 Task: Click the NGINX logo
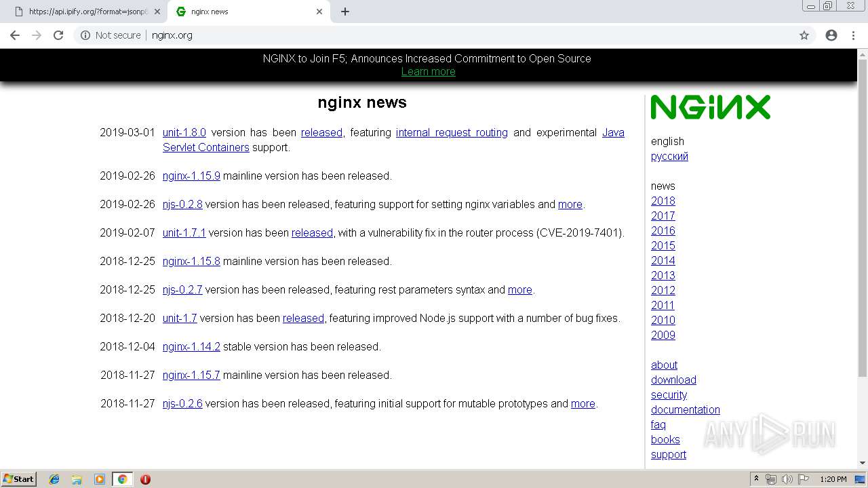pos(711,107)
